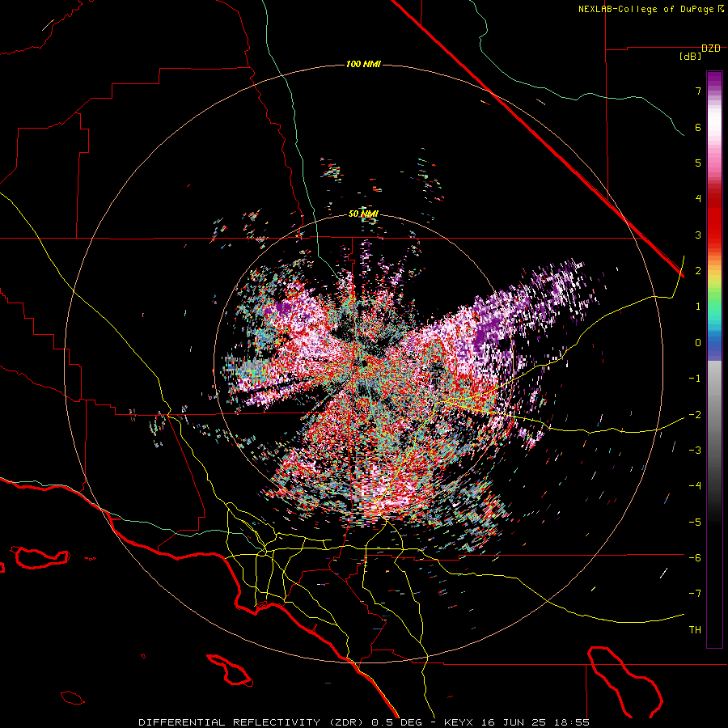The image size is (728, 728).
Task: Click the 3 value on the color scale
Action: (698, 235)
